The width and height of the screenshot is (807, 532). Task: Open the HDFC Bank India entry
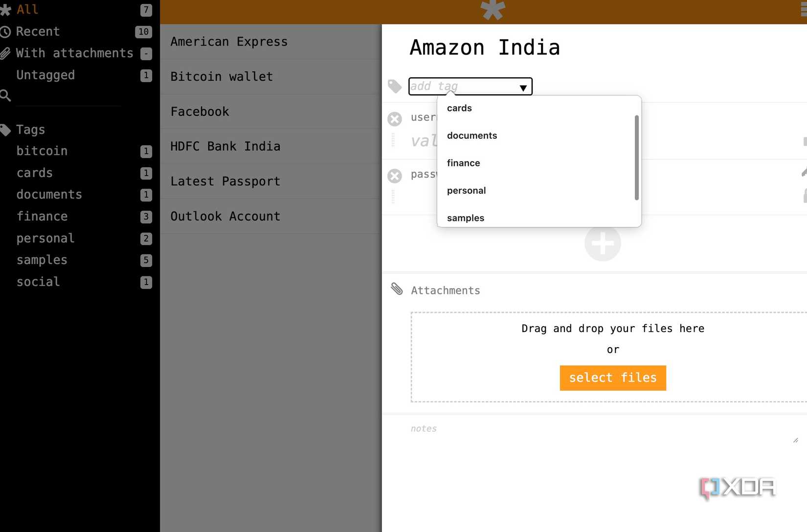click(225, 146)
